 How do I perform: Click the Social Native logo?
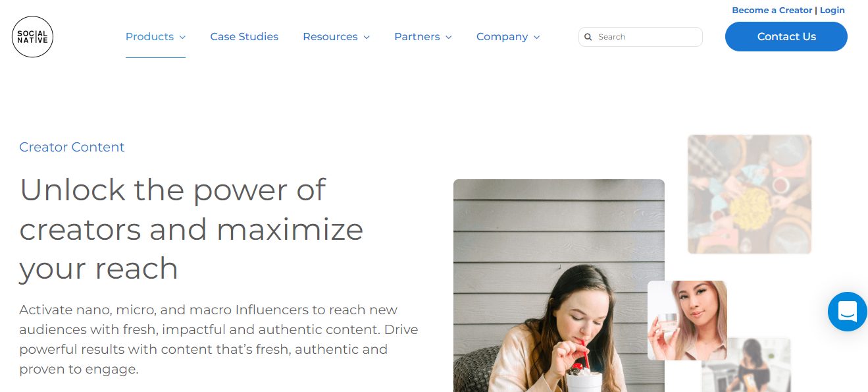click(x=32, y=37)
